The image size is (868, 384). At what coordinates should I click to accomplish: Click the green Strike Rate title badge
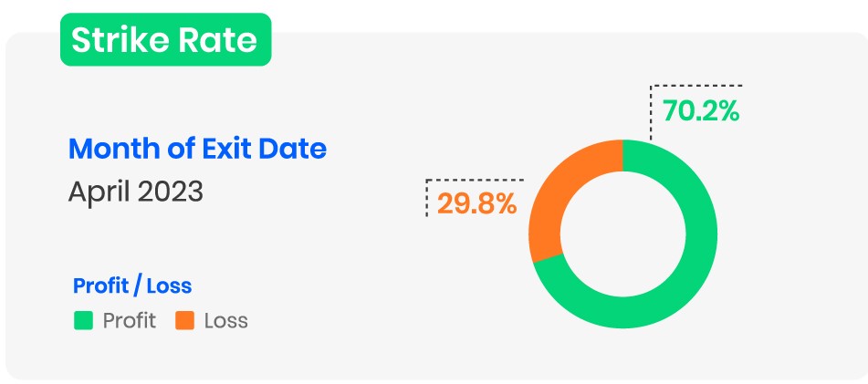[x=165, y=40]
